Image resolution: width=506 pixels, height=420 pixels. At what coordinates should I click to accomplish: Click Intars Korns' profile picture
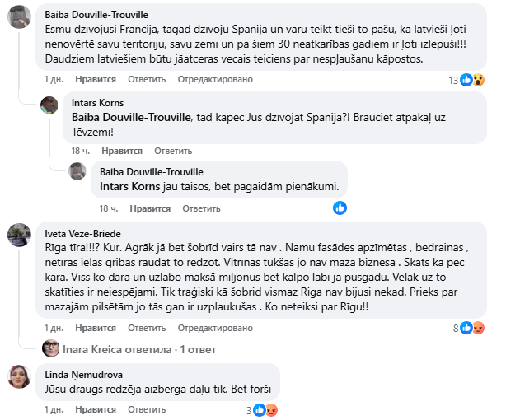tap(49, 106)
